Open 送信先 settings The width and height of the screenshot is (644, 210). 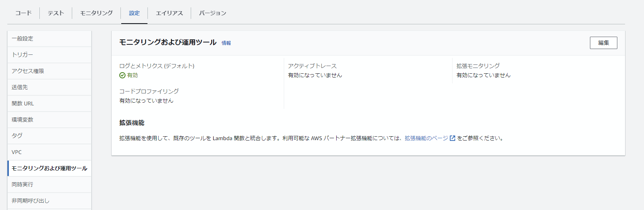(x=49, y=87)
